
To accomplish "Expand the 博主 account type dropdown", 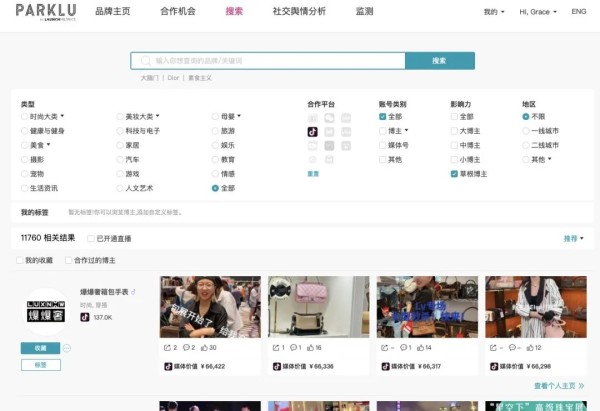I will (x=406, y=130).
